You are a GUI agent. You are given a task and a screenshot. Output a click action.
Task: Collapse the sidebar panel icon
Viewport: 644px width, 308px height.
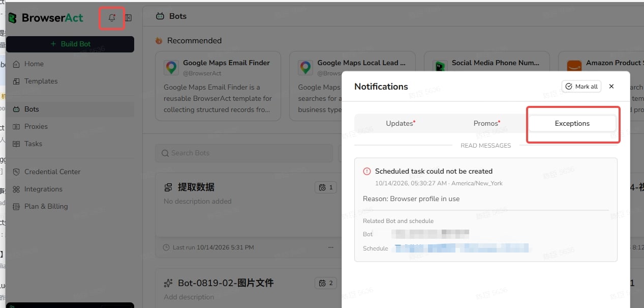click(129, 18)
